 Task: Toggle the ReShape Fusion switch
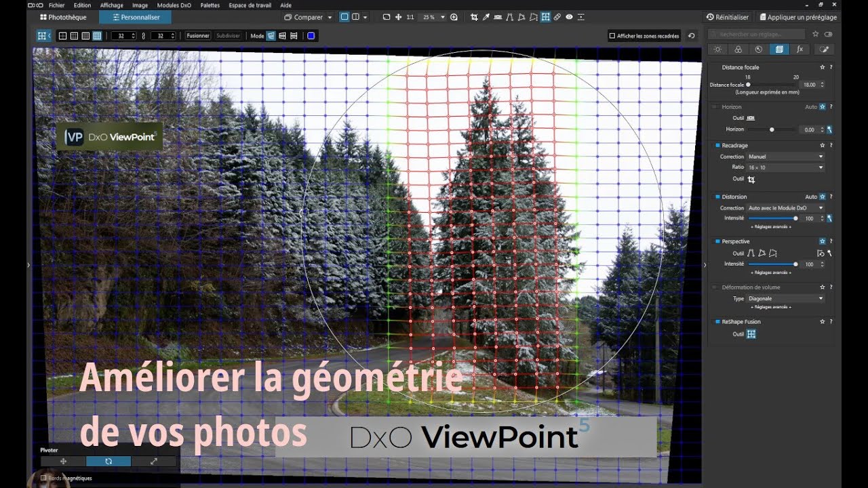(x=717, y=322)
